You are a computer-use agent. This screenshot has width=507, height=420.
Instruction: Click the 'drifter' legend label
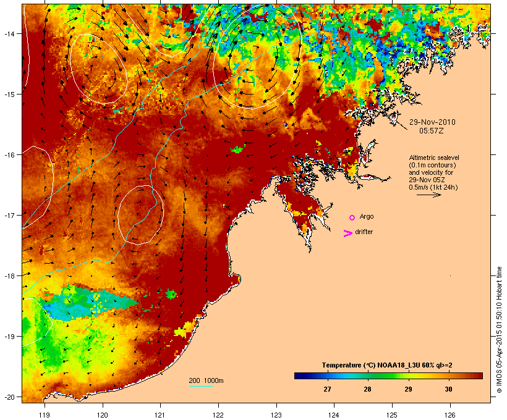(364, 232)
